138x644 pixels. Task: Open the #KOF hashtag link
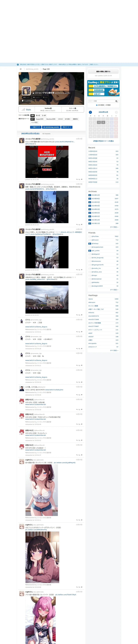(x=90, y=333)
